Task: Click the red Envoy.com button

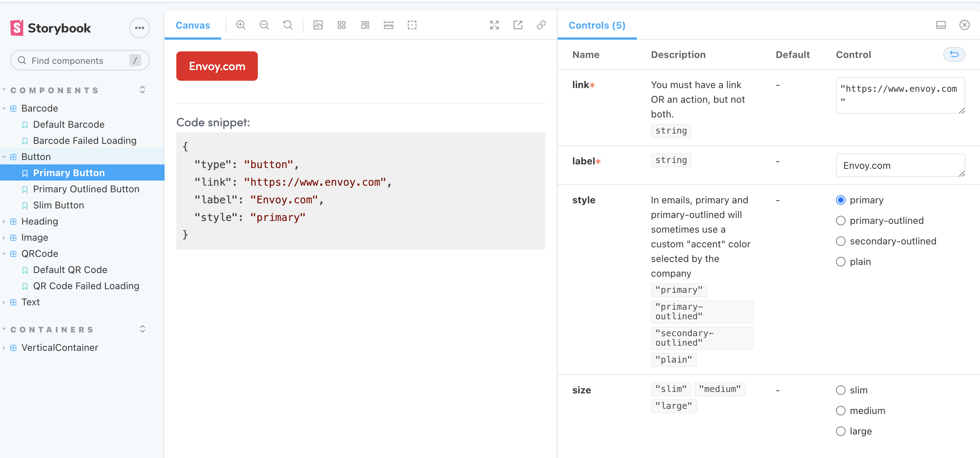Action: pyautogui.click(x=217, y=66)
